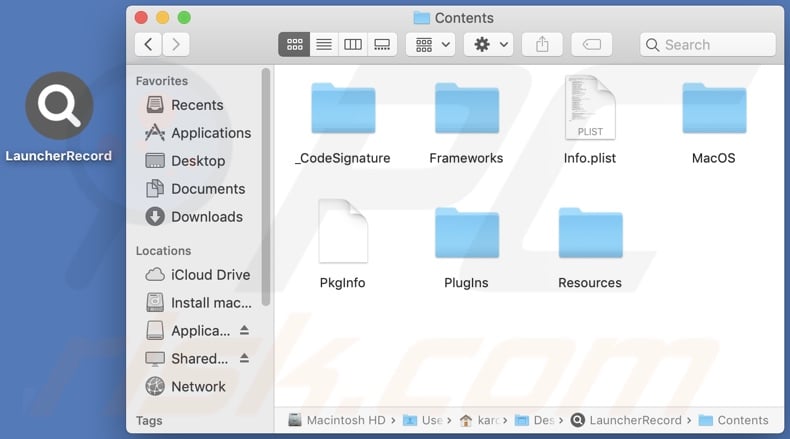Click the Network globe icon
Image resolution: width=790 pixels, height=439 pixels.
155,386
